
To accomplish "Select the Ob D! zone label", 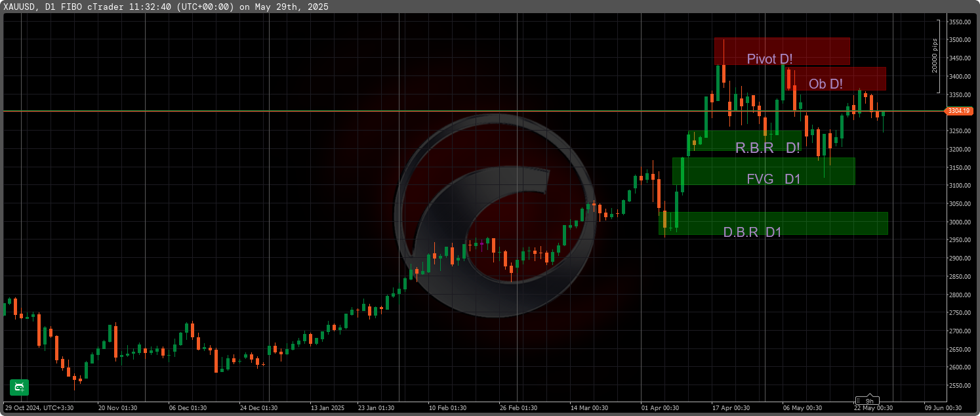I will pyautogui.click(x=826, y=84).
